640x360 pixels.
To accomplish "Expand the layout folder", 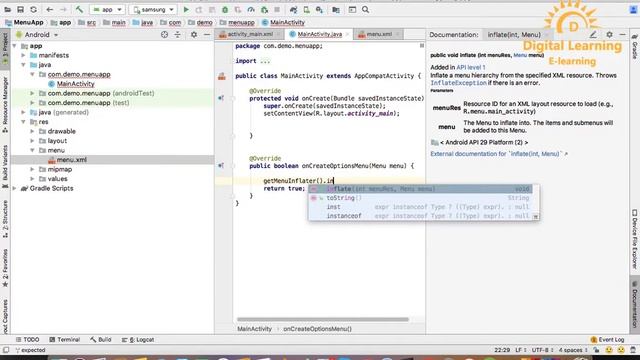I will (32, 141).
